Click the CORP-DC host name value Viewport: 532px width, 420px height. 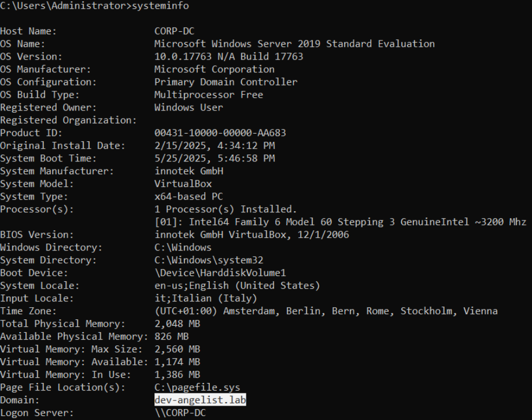[x=174, y=31]
